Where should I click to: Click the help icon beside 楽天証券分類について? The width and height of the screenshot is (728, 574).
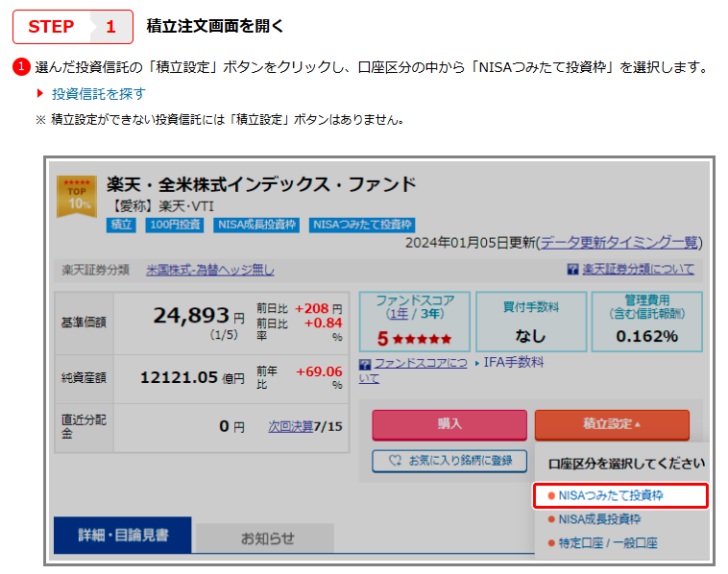tap(572, 270)
